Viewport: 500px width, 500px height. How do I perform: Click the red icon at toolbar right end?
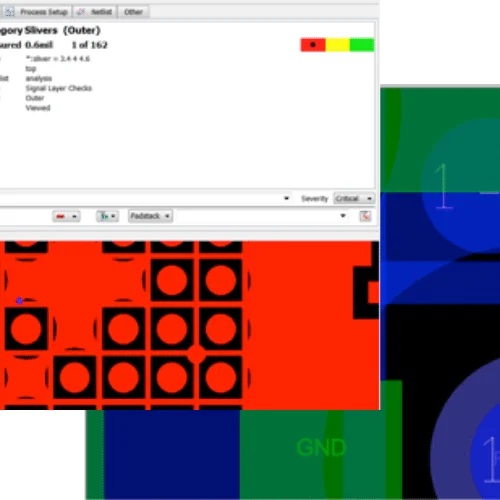[365, 216]
